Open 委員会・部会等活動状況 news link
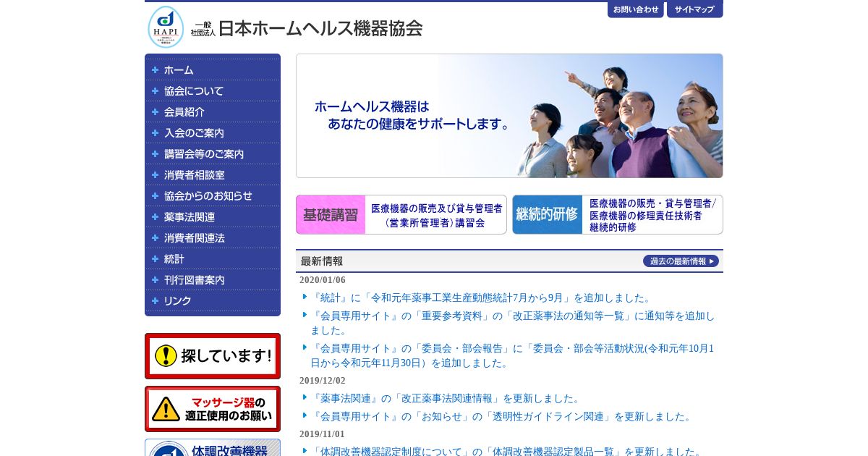Viewport: 868px width, 456px height. (x=513, y=355)
